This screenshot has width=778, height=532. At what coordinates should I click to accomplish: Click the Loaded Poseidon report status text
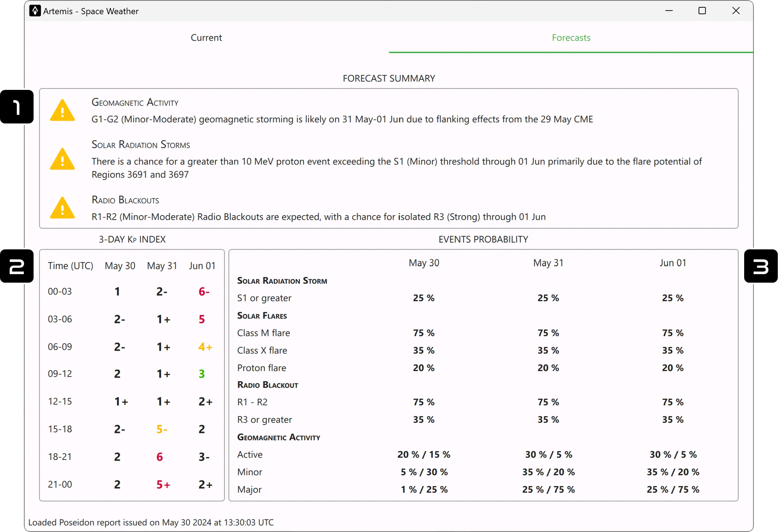[151, 522]
